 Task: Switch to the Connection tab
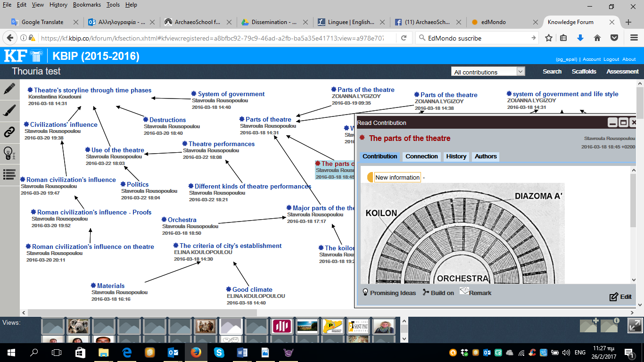(x=421, y=156)
